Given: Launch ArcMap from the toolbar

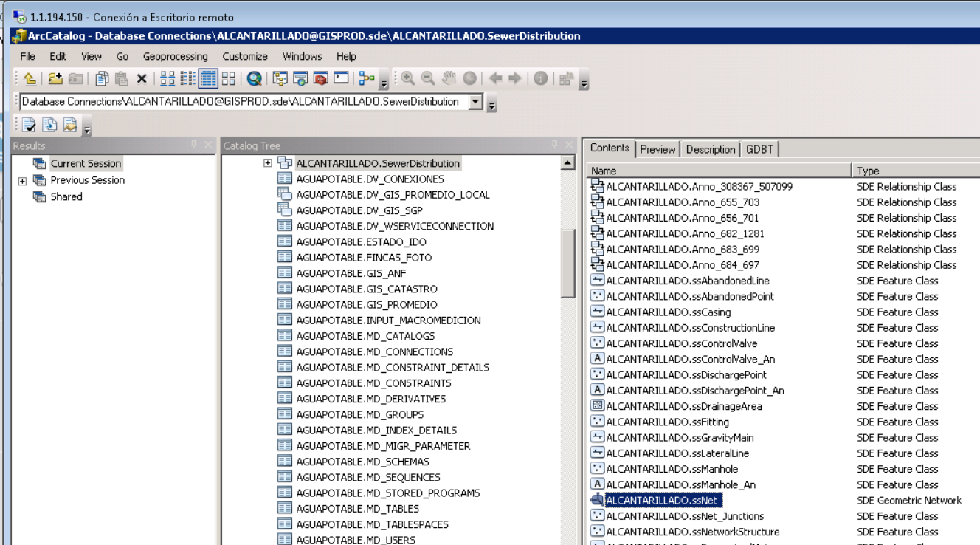Looking at the screenshot, I should [x=255, y=78].
